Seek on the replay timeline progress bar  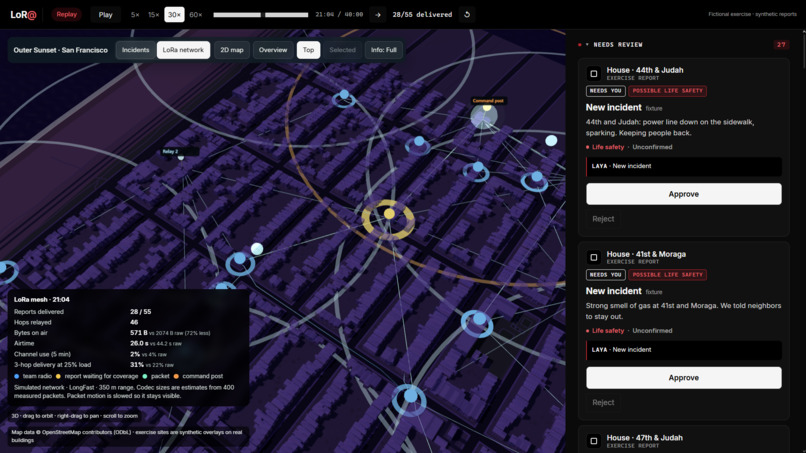(x=261, y=15)
